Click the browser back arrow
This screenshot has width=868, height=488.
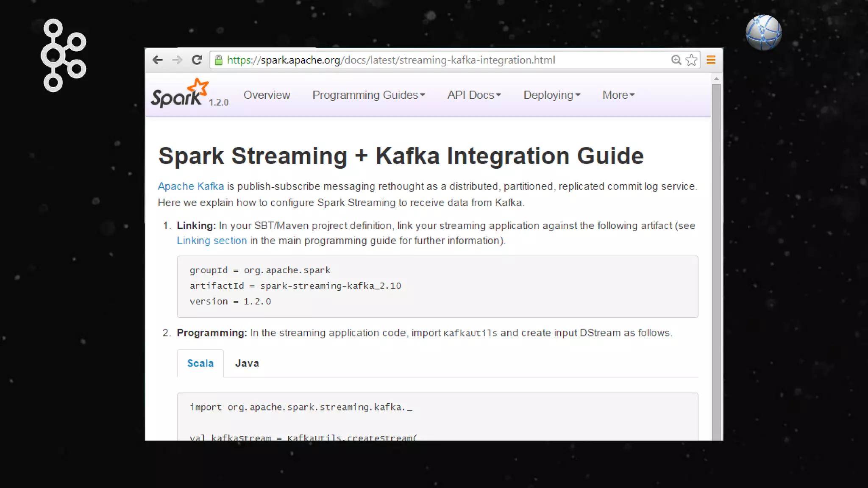pyautogui.click(x=158, y=60)
